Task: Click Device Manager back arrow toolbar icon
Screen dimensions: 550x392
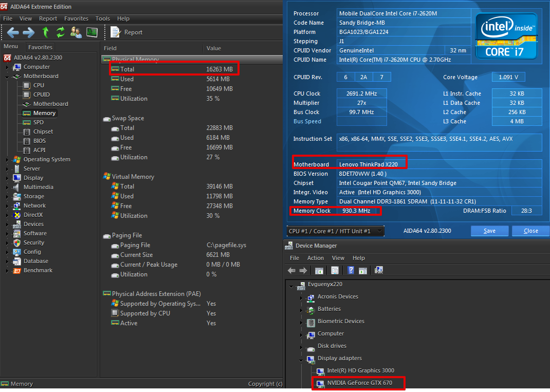Action: click(291, 270)
